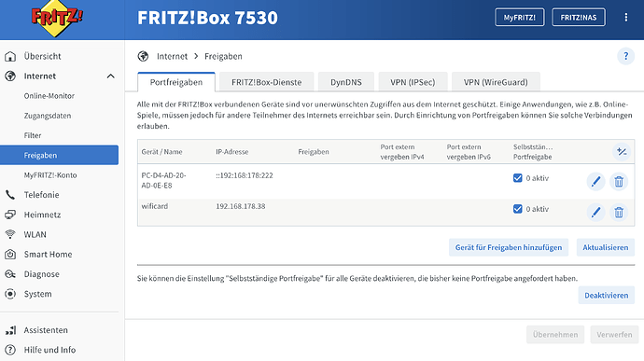The image size is (644, 361).
Task: Click the plus/minus table column settings icon
Action: [622, 151]
